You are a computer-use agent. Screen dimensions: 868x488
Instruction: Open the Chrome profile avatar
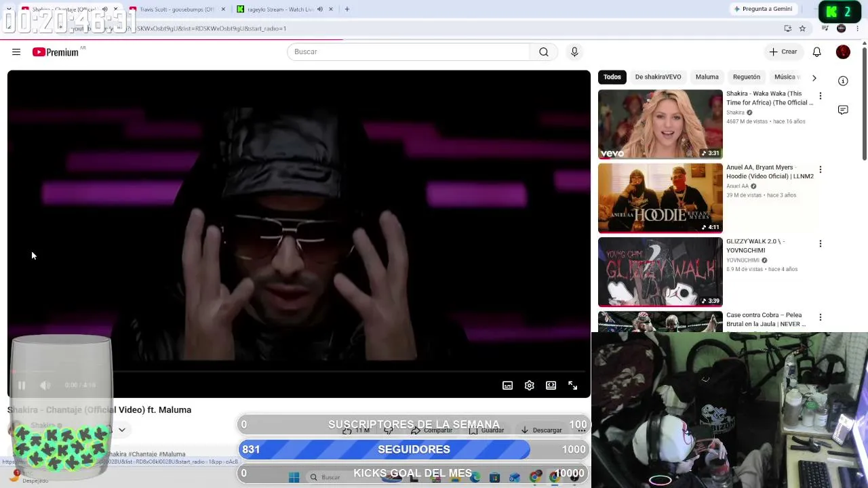coord(842,28)
